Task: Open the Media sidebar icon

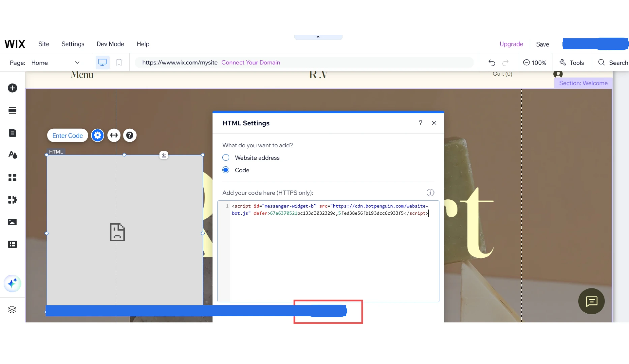Action: point(12,222)
